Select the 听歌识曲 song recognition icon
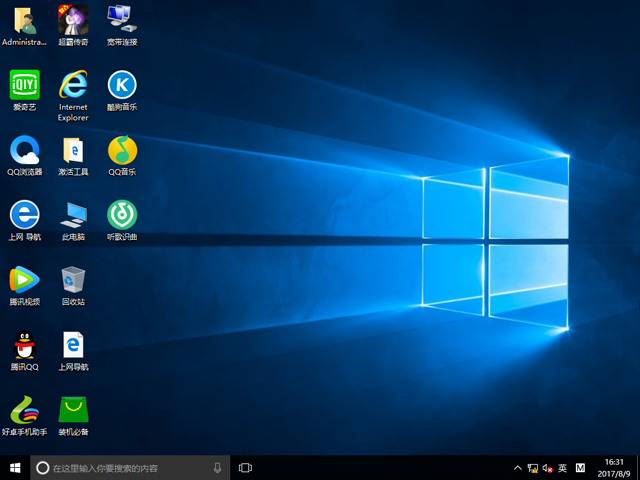The width and height of the screenshot is (640, 480). [x=122, y=214]
